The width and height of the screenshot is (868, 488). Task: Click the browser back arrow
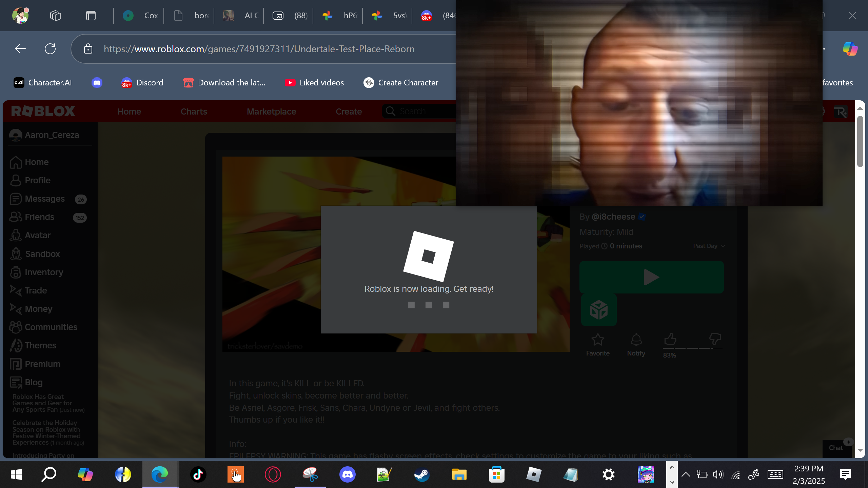(x=20, y=49)
